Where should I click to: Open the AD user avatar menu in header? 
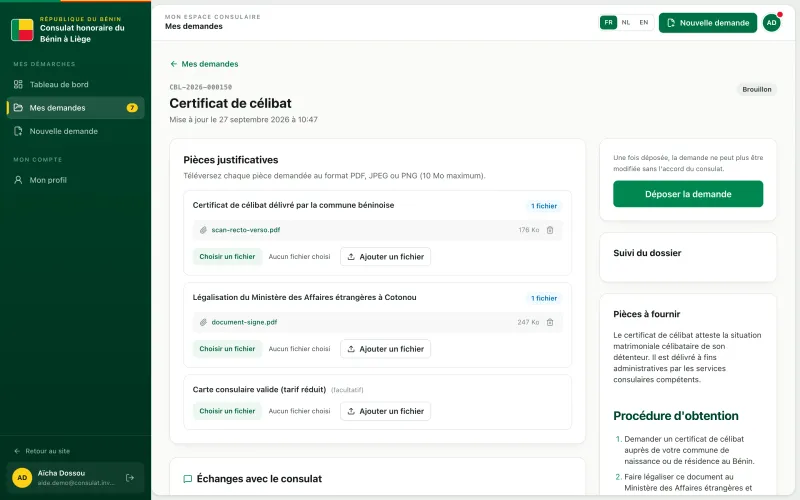pos(771,22)
